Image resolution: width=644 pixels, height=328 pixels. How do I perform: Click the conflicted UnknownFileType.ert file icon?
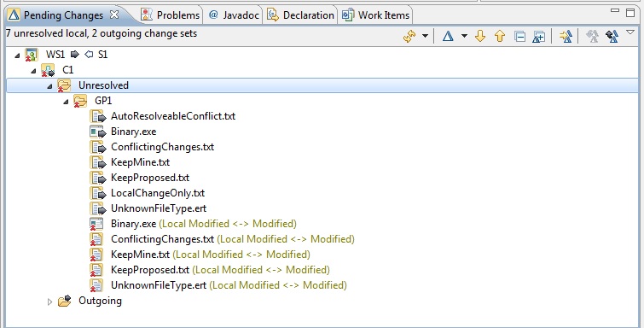pos(96,285)
